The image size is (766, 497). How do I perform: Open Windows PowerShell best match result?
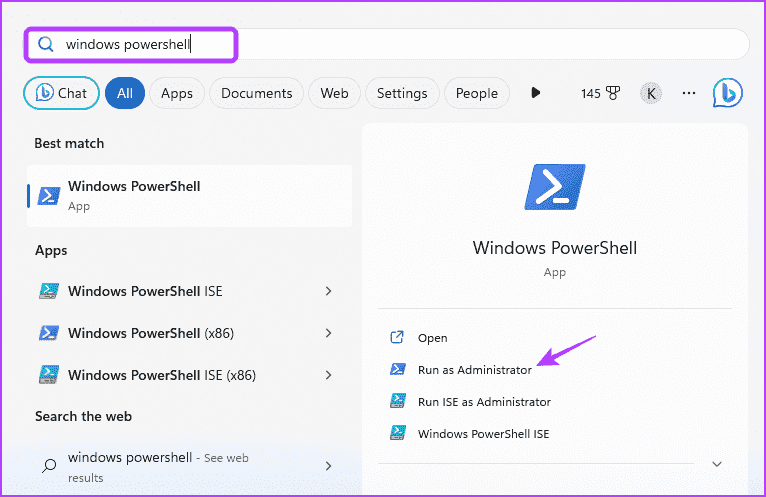click(x=190, y=196)
